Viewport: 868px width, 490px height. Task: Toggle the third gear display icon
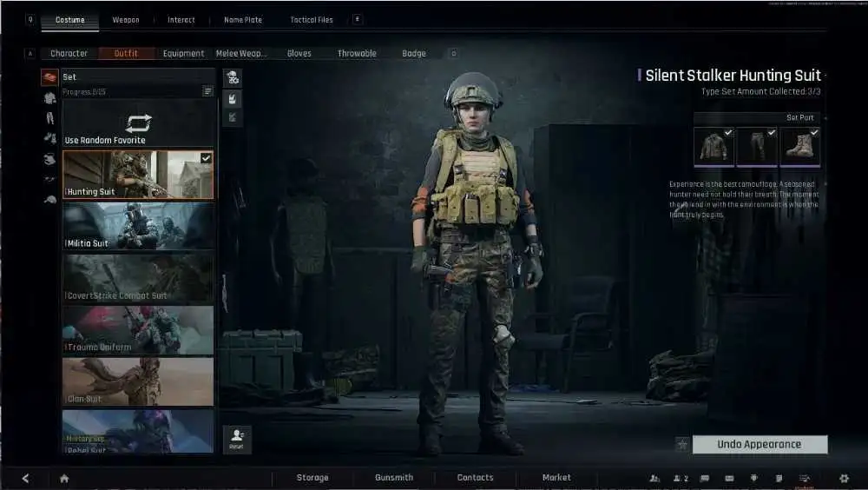tap(233, 117)
